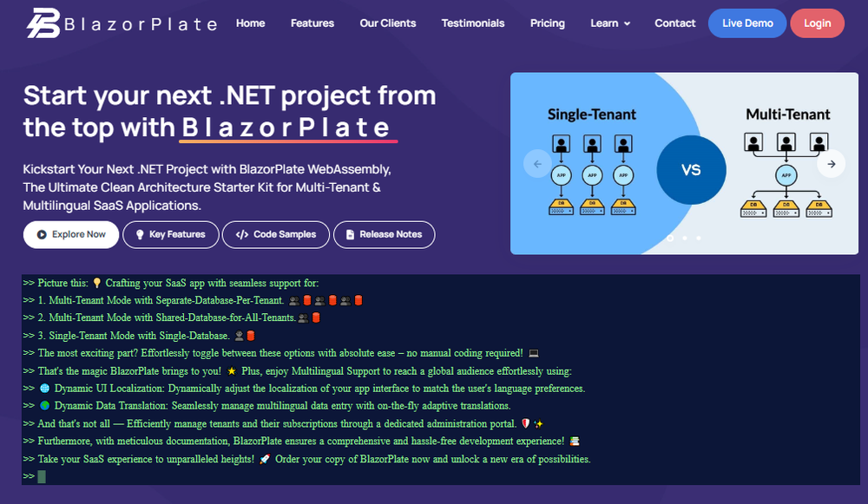Click the 'Picture this:' terminal line
This screenshot has height=504, width=868.
pos(170,283)
